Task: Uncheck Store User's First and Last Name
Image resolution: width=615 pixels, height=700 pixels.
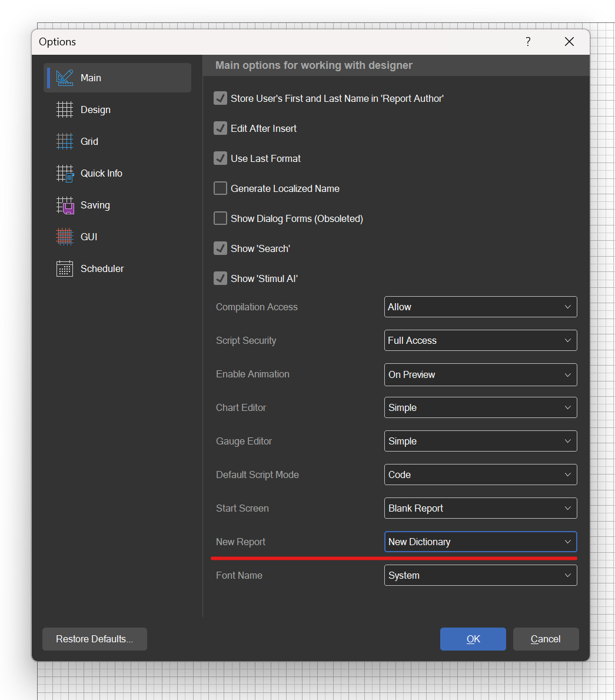Action: 221,98
